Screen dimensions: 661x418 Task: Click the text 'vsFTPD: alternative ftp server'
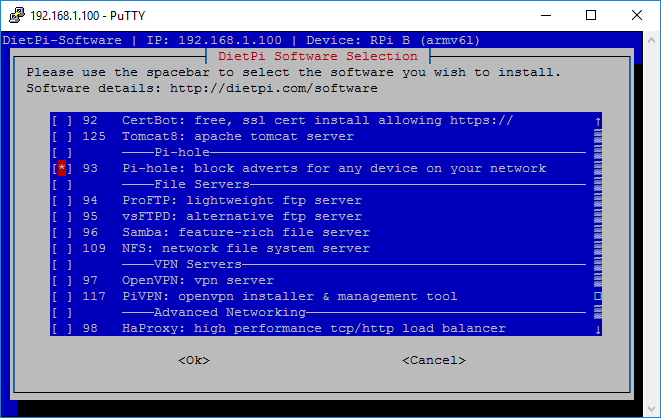click(x=242, y=217)
